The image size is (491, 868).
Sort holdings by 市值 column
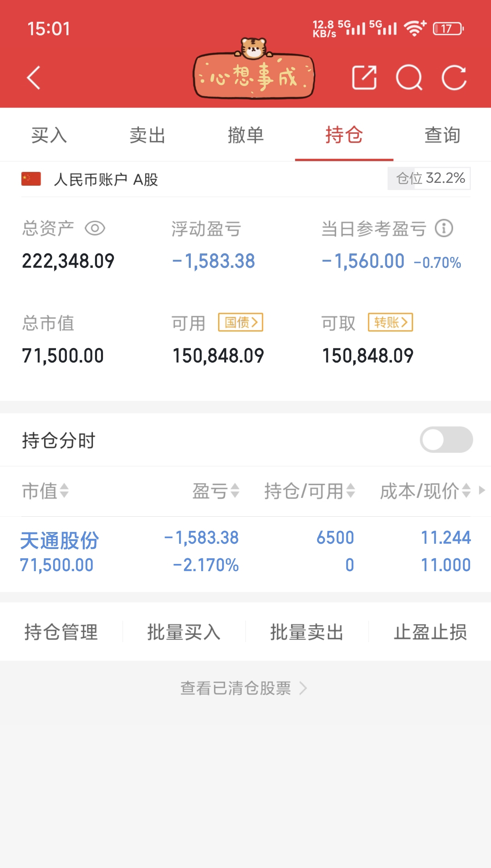click(45, 491)
